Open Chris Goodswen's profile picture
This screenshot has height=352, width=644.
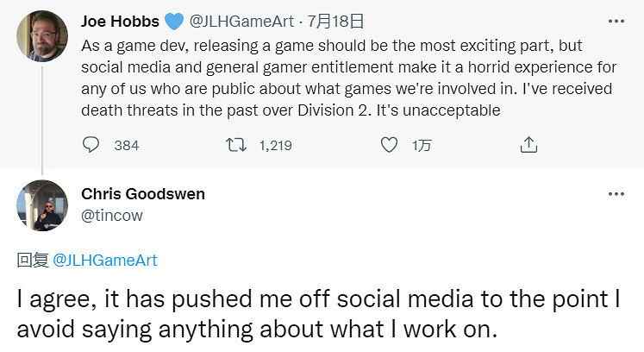42,205
